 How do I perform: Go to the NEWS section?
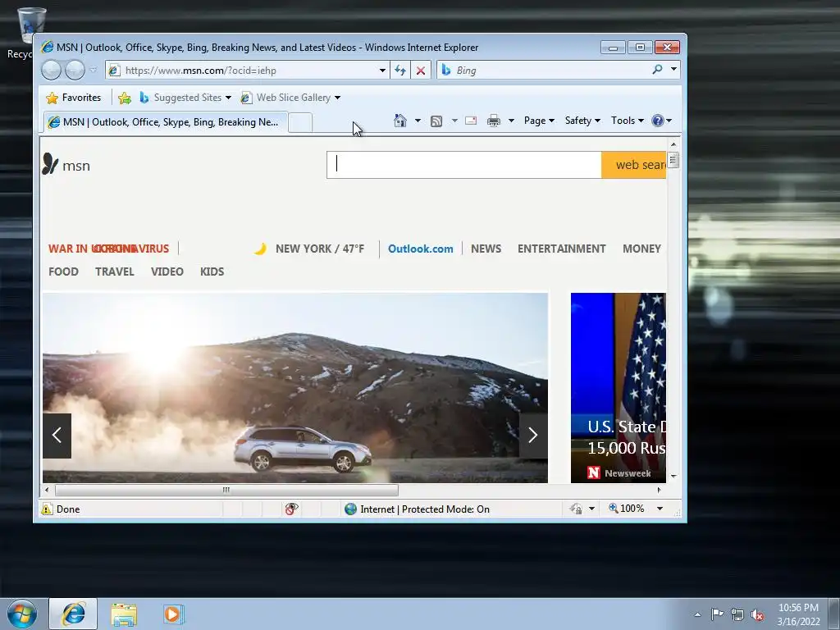point(486,249)
